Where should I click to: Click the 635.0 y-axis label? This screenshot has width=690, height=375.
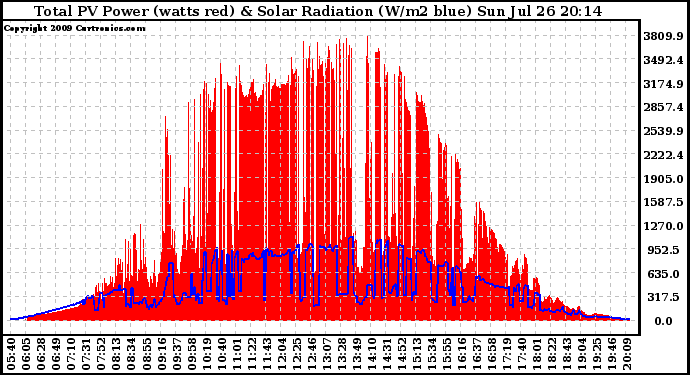click(666, 274)
